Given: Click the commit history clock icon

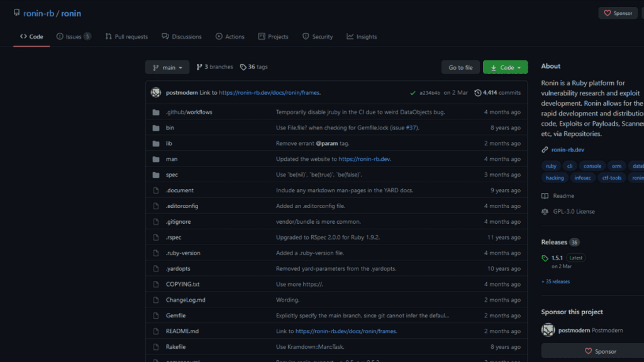Looking at the screenshot, I should pos(477,93).
